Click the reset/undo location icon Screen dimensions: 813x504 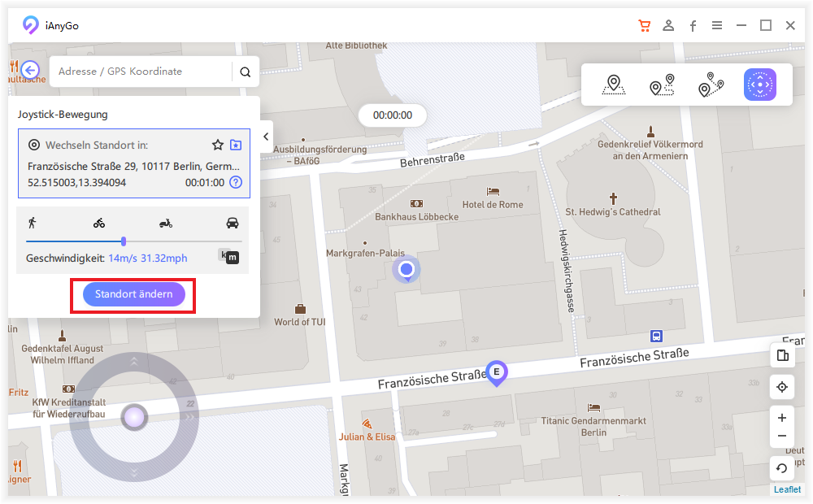[782, 469]
